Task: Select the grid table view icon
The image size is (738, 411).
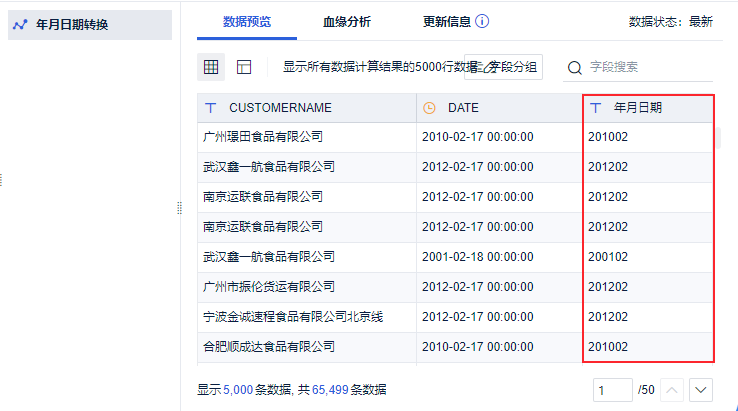Action: coord(211,67)
